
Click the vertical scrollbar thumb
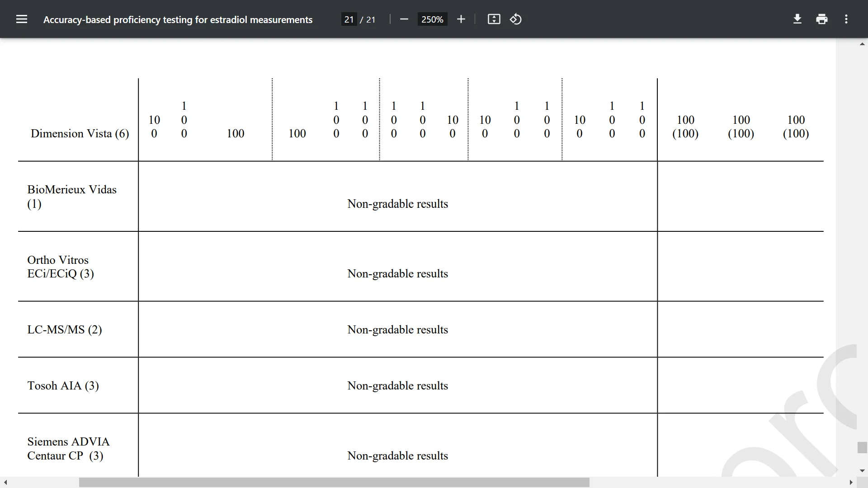tap(862, 447)
